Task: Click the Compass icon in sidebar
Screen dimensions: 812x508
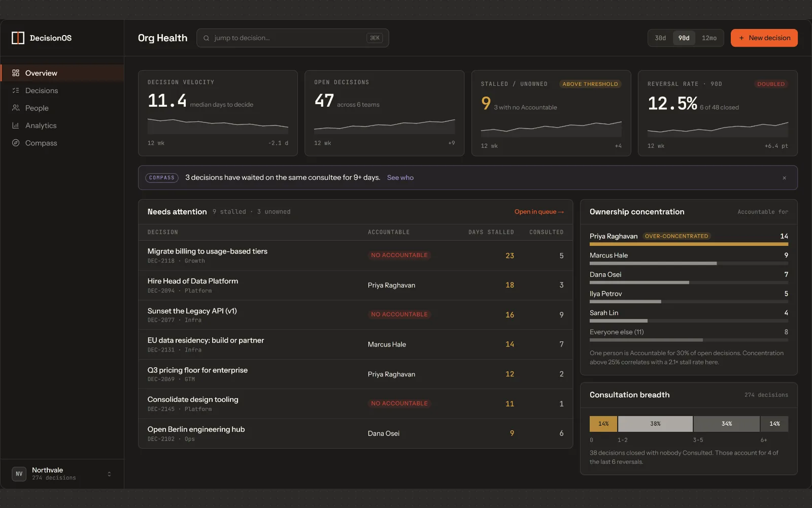Action: [x=16, y=143]
